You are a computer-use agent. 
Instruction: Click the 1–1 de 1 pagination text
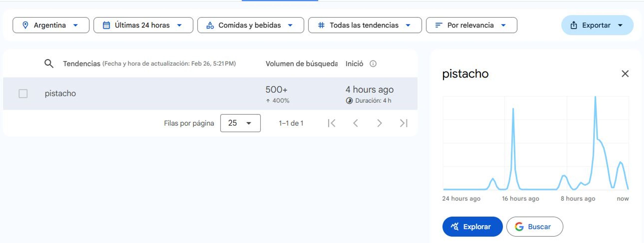(x=291, y=123)
